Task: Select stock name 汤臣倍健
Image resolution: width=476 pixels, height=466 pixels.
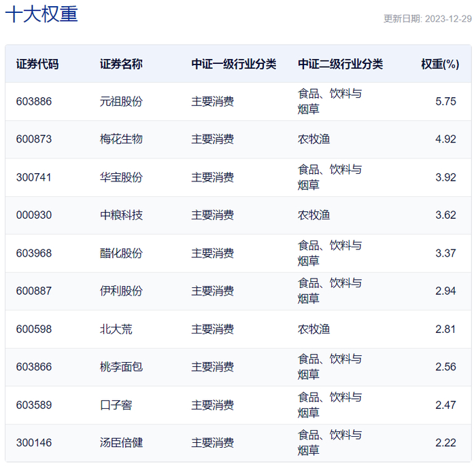Action: pos(121,443)
